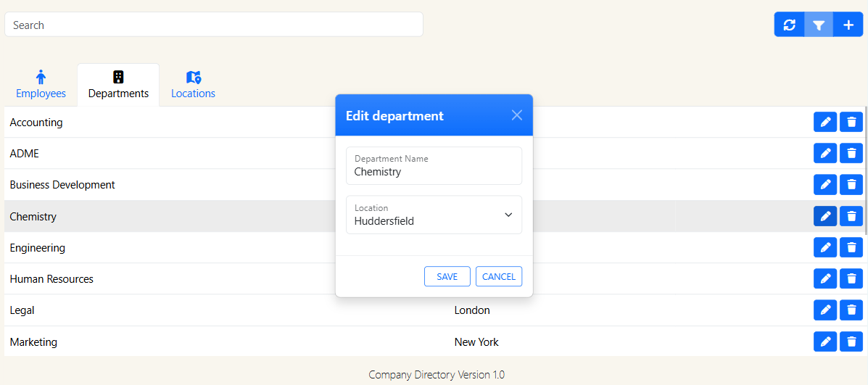Switch to the Employees tab

41,85
